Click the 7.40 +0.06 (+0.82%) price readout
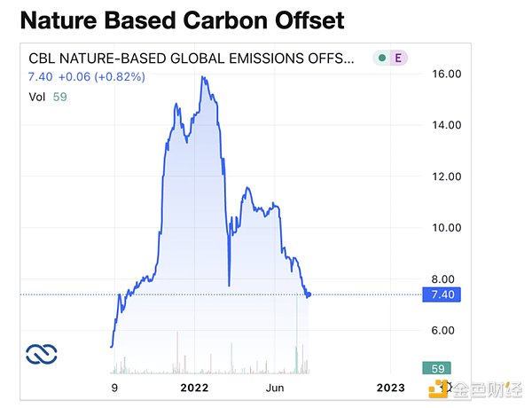The width and height of the screenshot is (532, 408). [87, 77]
